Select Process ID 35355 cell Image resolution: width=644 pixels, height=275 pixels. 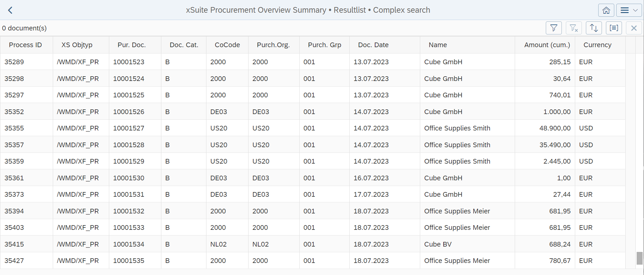26,128
